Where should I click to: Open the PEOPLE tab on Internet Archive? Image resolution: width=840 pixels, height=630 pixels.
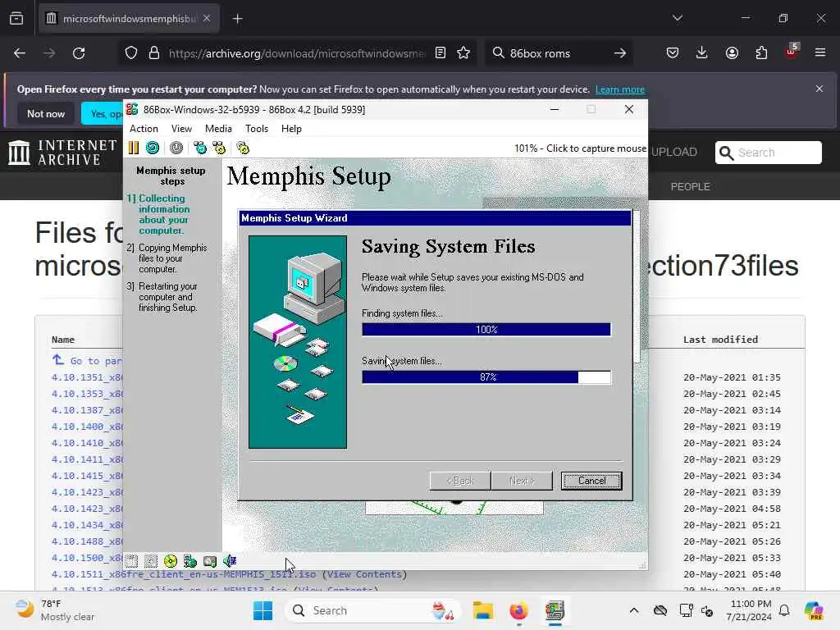pos(690,186)
